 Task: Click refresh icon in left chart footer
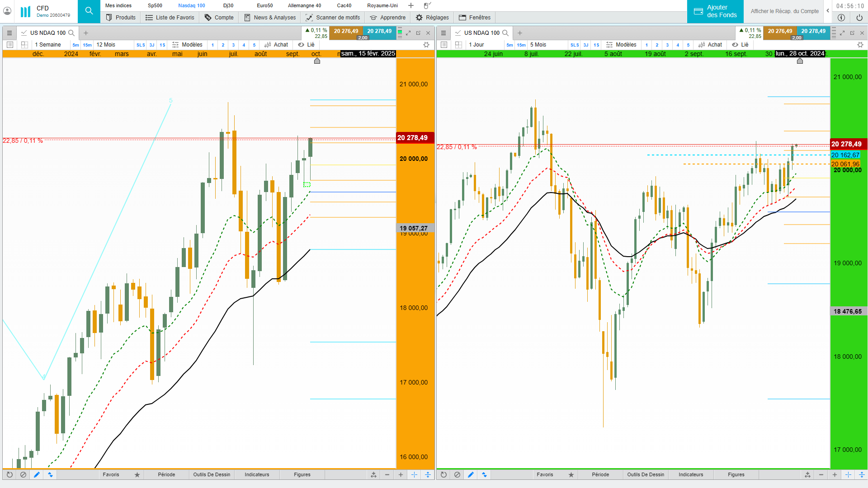click(x=9, y=474)
